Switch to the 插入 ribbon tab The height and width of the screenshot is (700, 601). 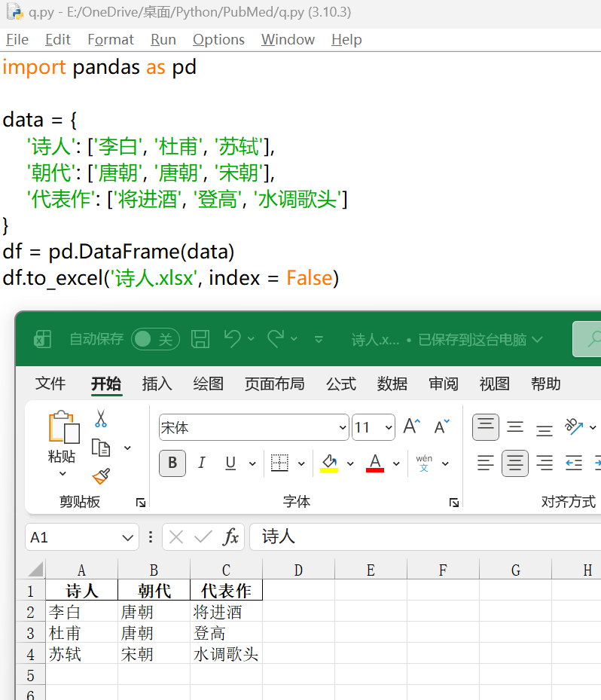pos(157,384)
